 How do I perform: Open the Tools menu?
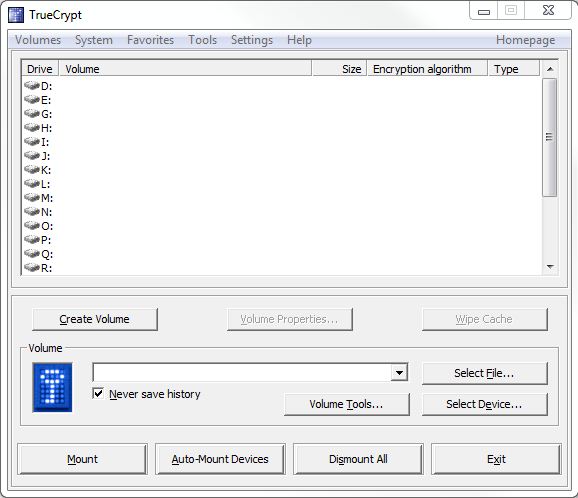tap(202, 40)
